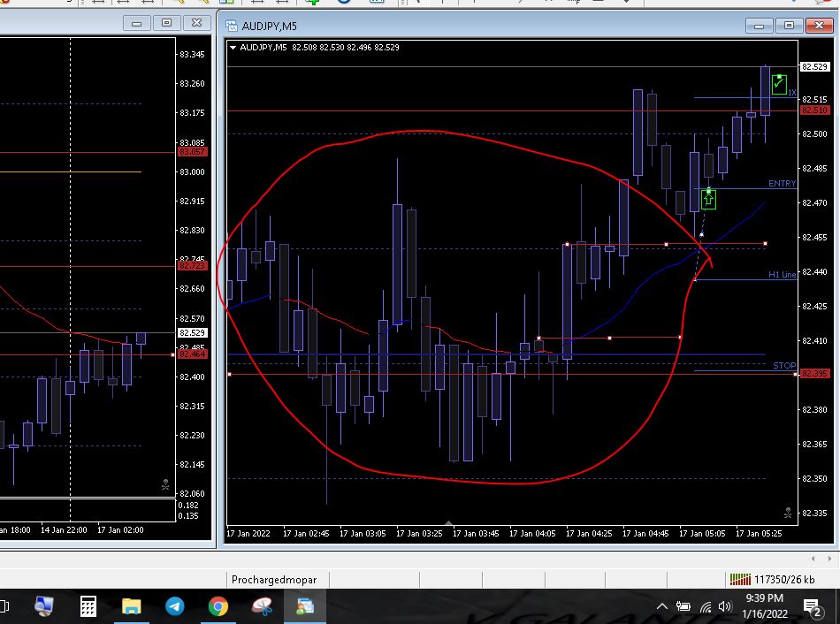Open File Explorer from the taskbar

pyautogui.click(x=131, y=606)
